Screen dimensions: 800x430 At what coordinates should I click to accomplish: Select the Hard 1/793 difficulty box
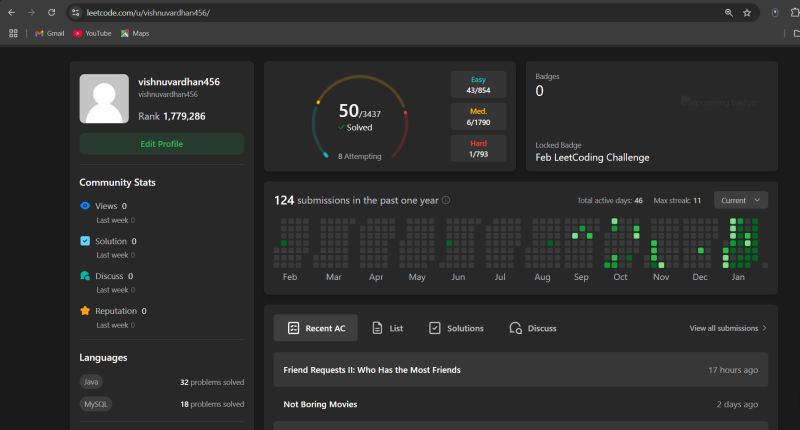coord(478,148)
